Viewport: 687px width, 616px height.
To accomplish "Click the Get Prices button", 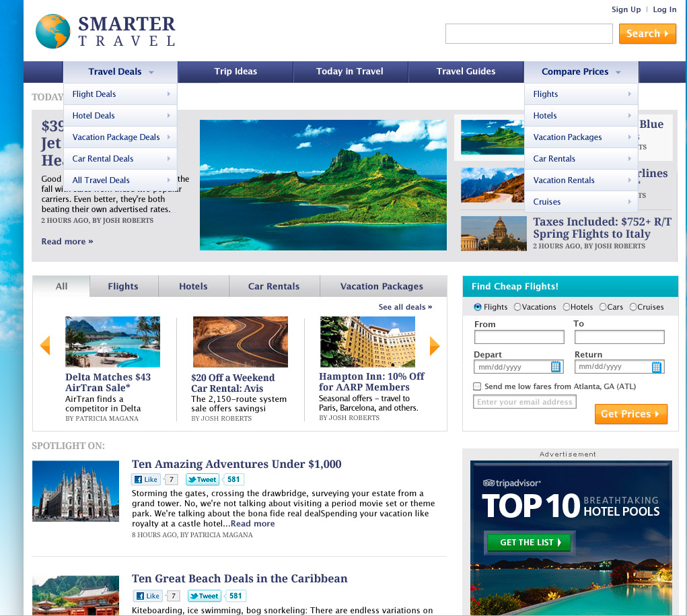I will click(x=630, y=414).
